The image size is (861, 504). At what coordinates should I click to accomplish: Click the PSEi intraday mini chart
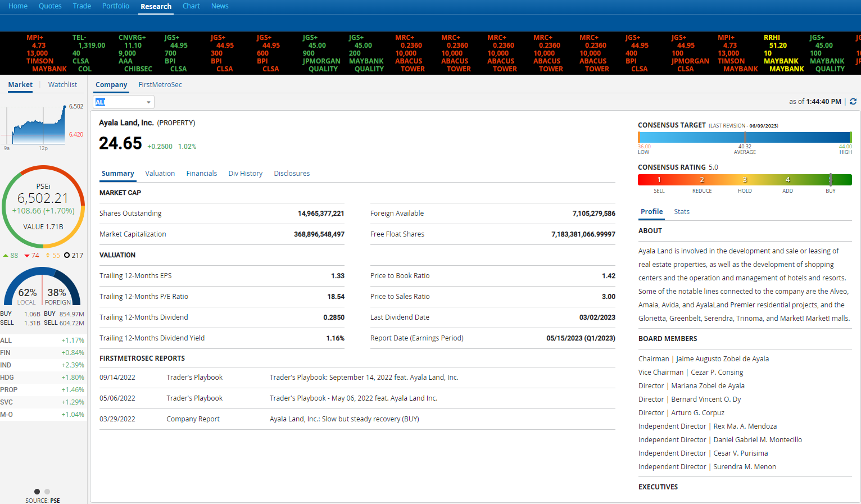[38, 125]
